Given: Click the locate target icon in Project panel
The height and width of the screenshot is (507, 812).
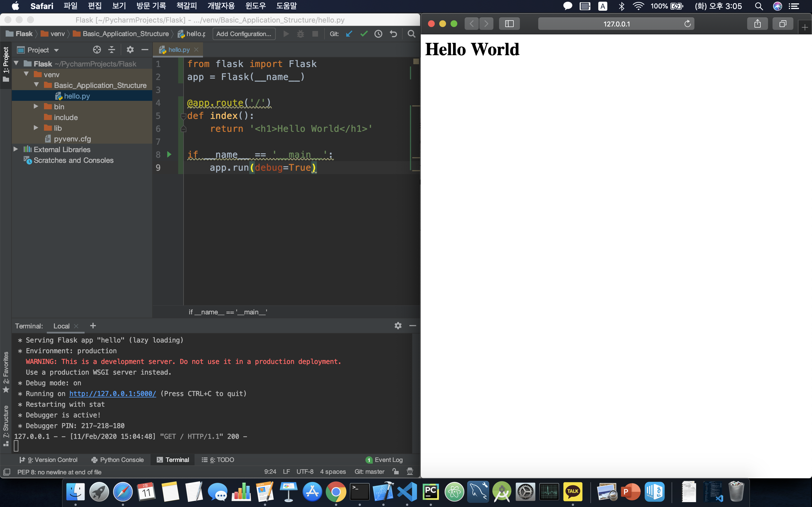Looking at the screenshot, I should [97, 50].
